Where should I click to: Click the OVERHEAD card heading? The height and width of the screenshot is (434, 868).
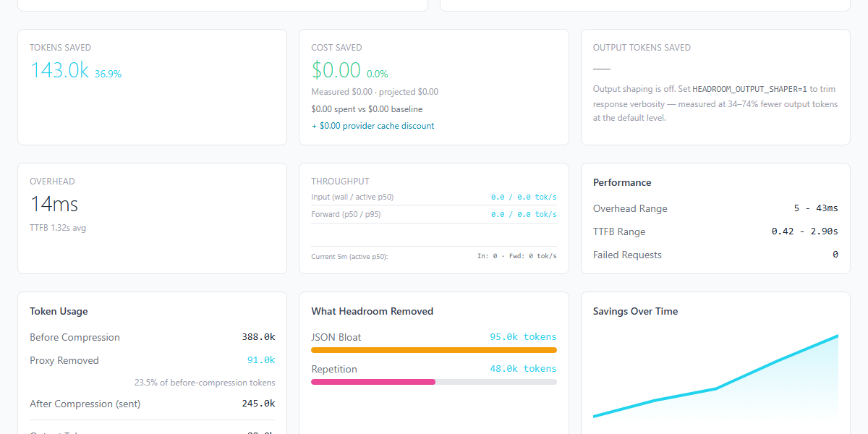[x=52, y=182]
